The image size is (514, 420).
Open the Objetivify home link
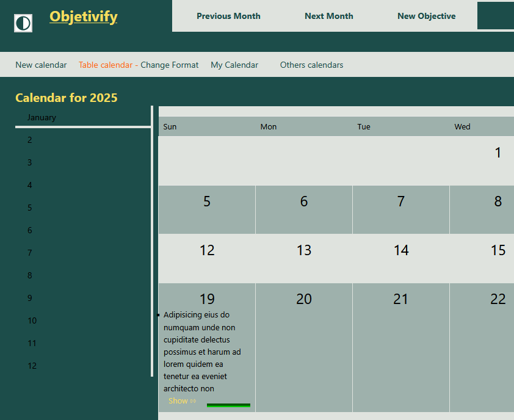click(83, 16)
